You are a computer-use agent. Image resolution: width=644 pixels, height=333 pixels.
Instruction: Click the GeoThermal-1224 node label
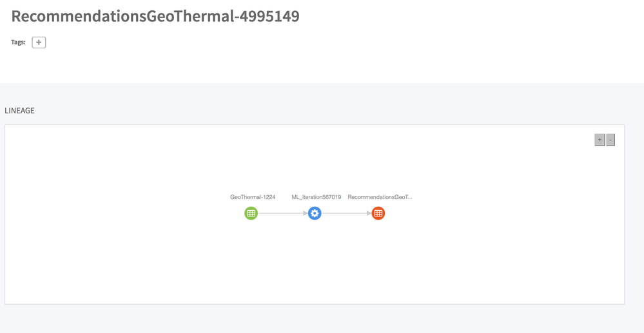[253, 197]
